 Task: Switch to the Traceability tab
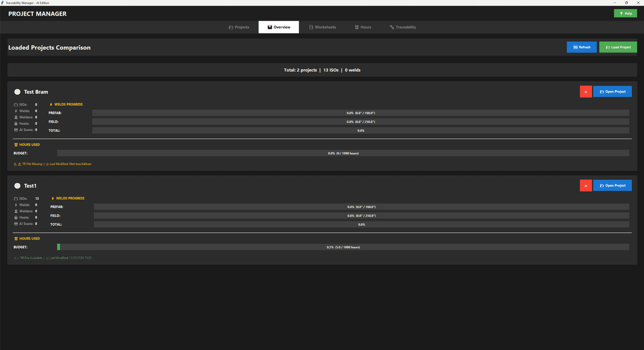[403, 27]
